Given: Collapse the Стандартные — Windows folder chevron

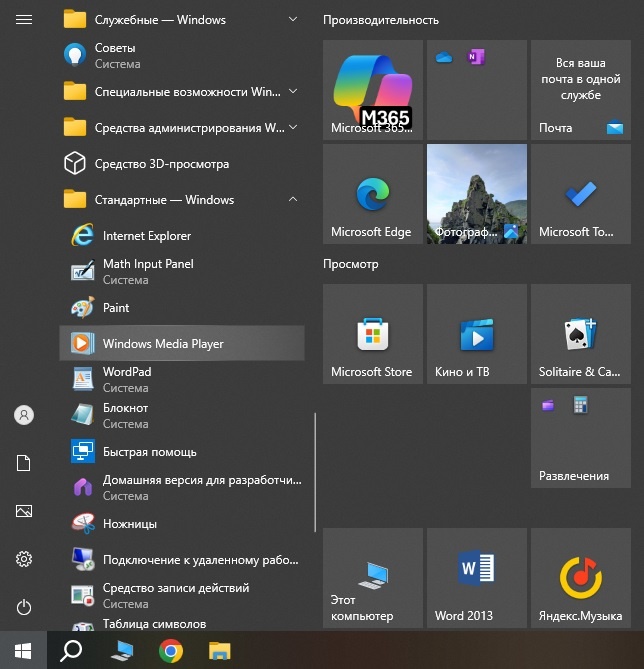Looking at the screenshot, I should point(293,199).
